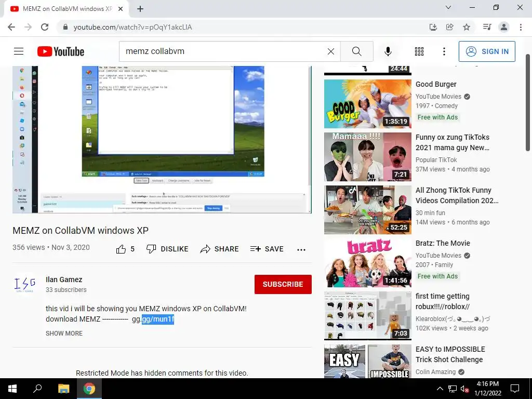Viewport: 532px width, 399px height.
Task: Open the taskbar clock and date
Action: pos(487,389)
